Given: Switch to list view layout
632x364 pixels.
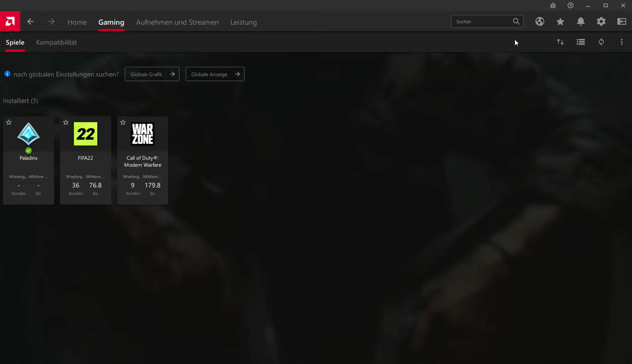Looking at the screenshot, I should [581, 42].
